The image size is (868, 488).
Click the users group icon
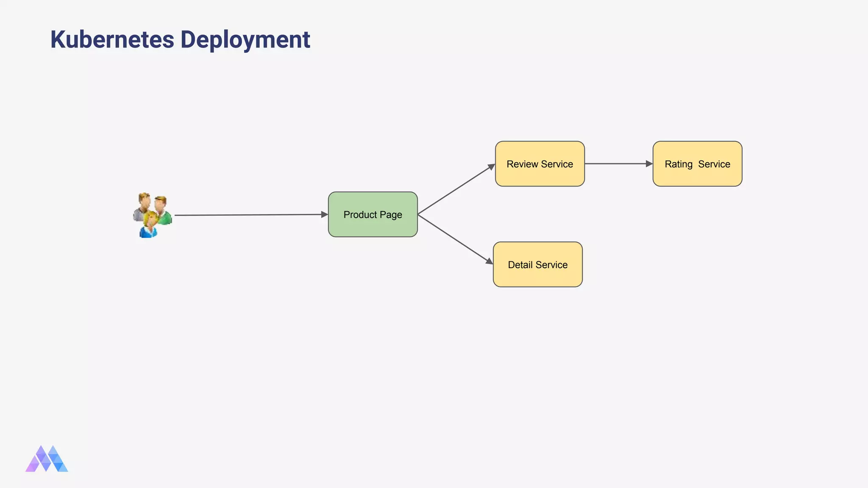[152, 215]
